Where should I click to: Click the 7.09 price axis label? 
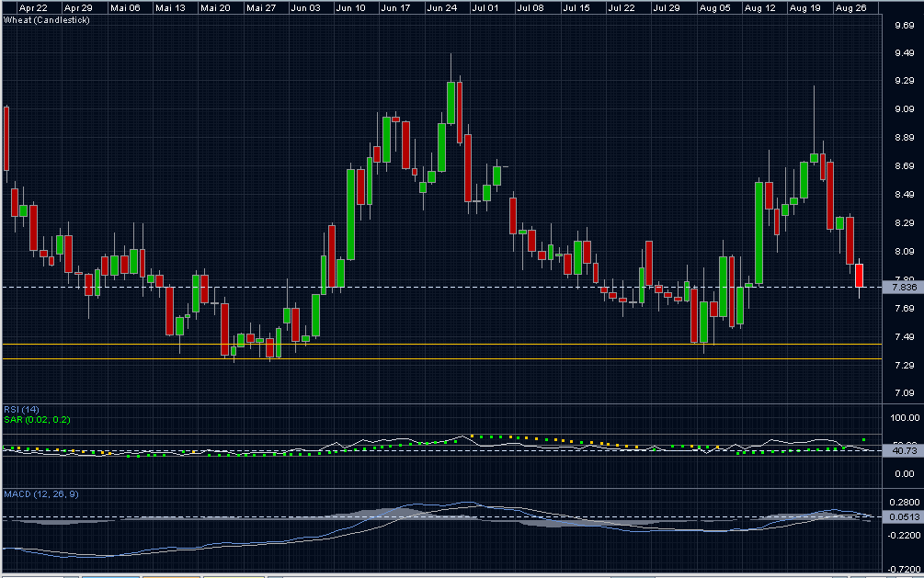pos(905,393)
